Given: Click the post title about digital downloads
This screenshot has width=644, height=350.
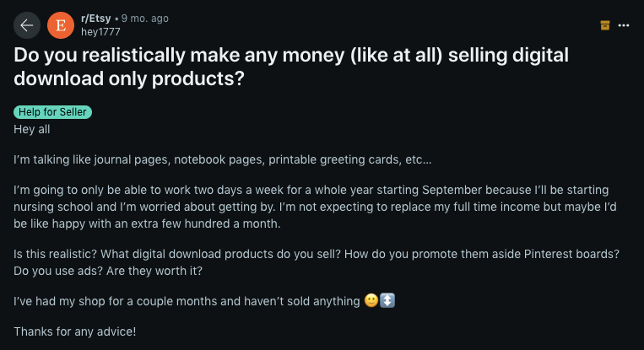Looking at the screenshot, I should coord(291,66).
